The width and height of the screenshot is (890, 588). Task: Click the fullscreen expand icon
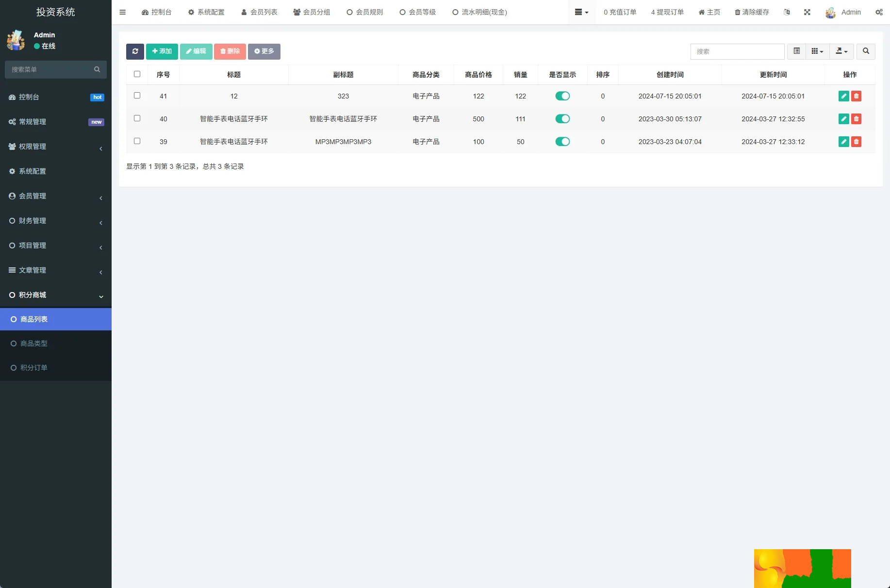(807, 12)
